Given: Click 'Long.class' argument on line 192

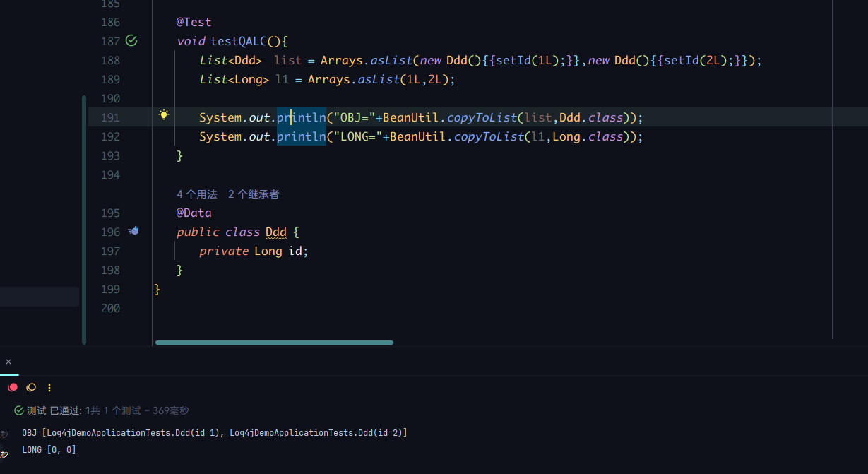Looking at the screenshot, I should point(588,136).
